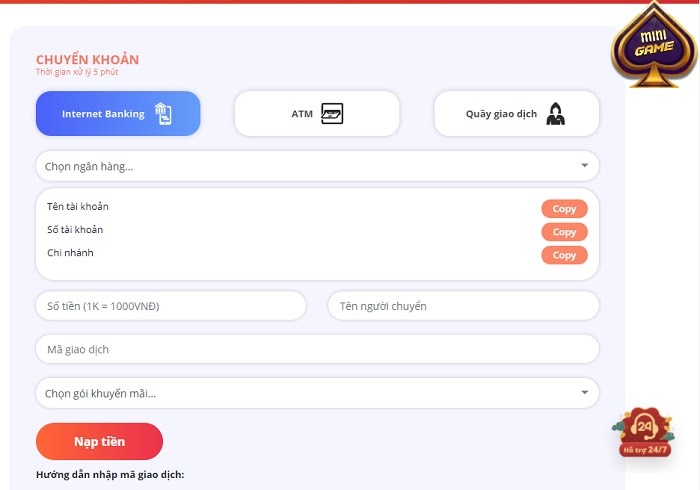Viewport: 700px width, 490px height.
Task: Copy the Số tài khoản value
Action: [x=564, y=232]
